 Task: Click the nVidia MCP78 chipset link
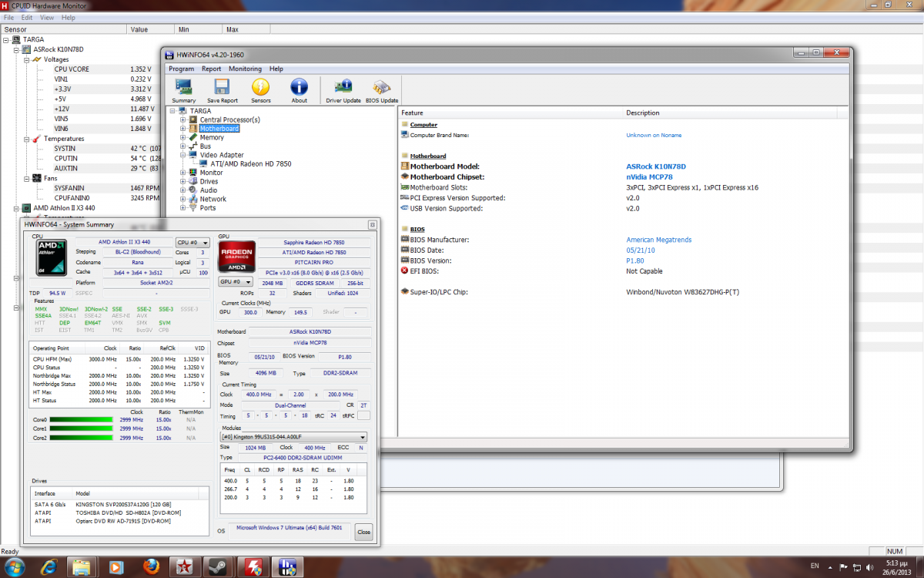(649, 177)
